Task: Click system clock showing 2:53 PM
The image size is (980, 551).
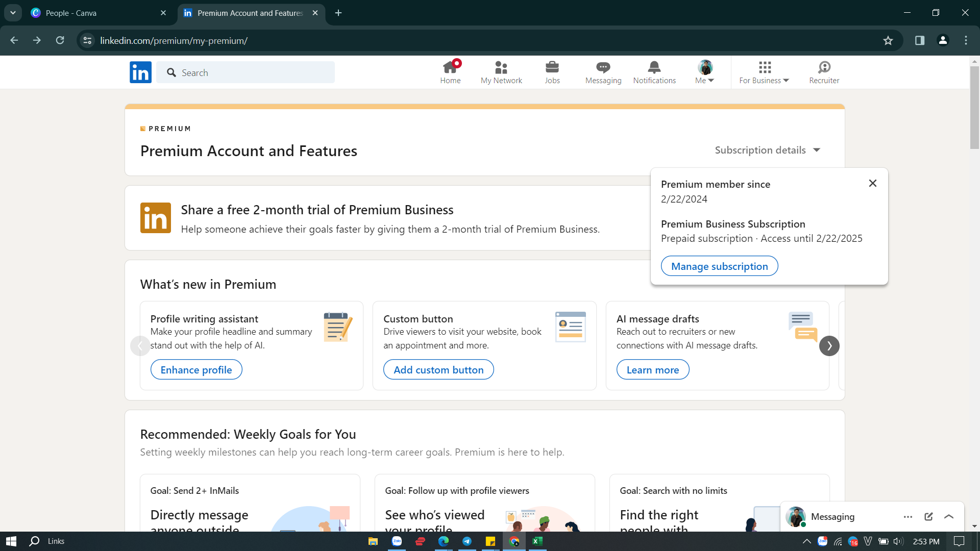Action: tap(926, 541)
